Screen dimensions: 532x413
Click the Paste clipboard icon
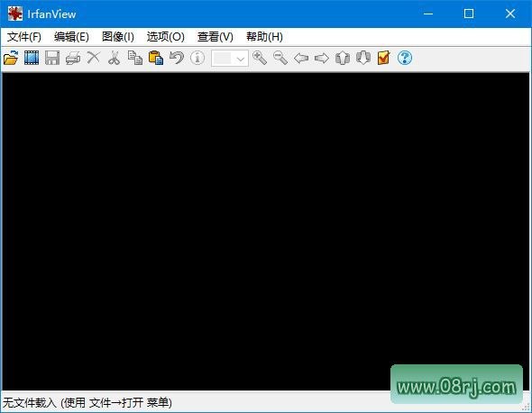click(x=156, y=58)
